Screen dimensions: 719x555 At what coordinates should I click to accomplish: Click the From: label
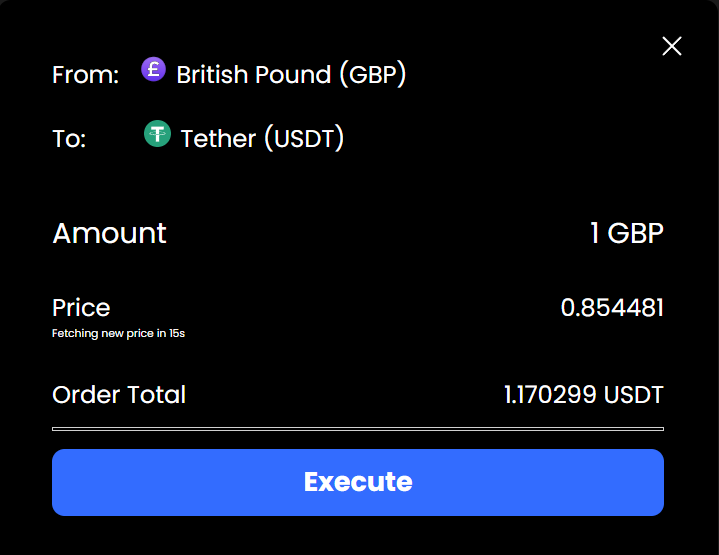(x=86, y=75)
